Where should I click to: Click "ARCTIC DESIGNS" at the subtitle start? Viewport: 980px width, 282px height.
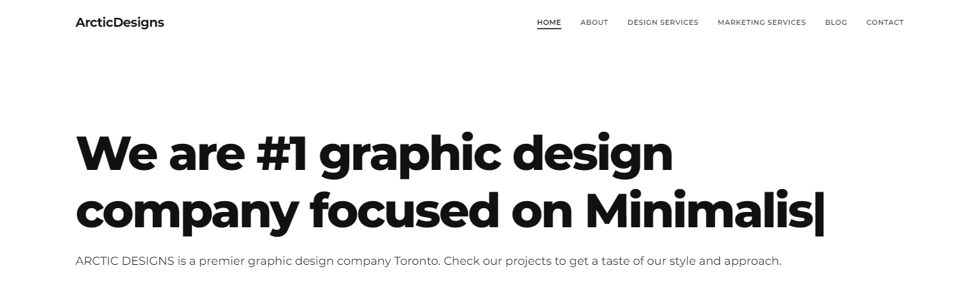tap(125, 261)
